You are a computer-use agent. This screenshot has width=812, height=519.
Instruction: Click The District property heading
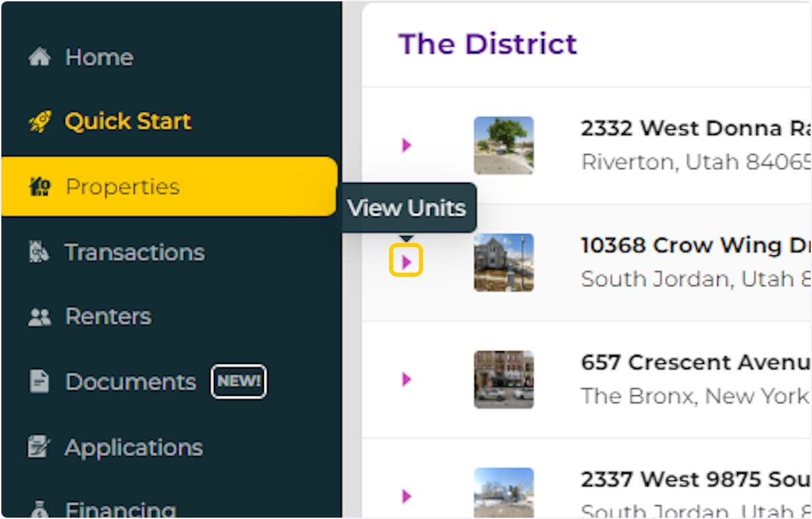489,43
